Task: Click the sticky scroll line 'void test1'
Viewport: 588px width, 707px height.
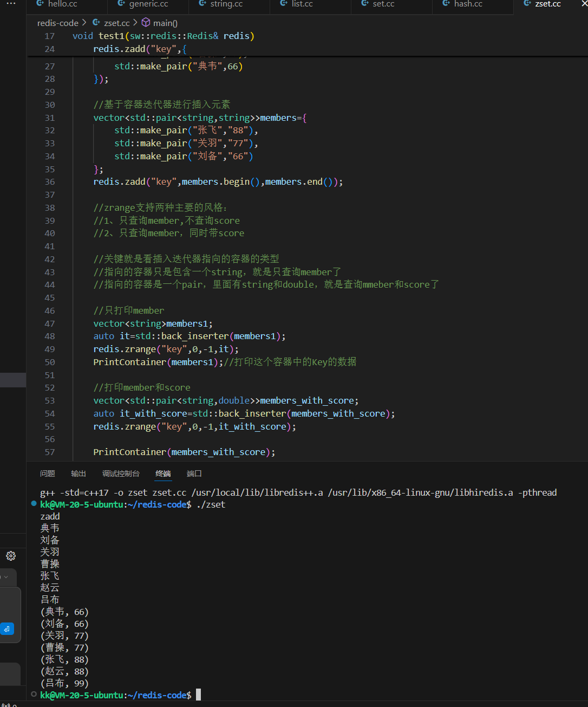Action: click(163, 36)
